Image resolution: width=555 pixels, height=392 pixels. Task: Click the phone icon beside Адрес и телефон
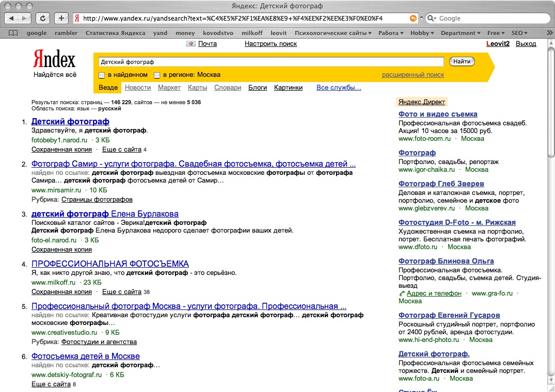point(402,293)
